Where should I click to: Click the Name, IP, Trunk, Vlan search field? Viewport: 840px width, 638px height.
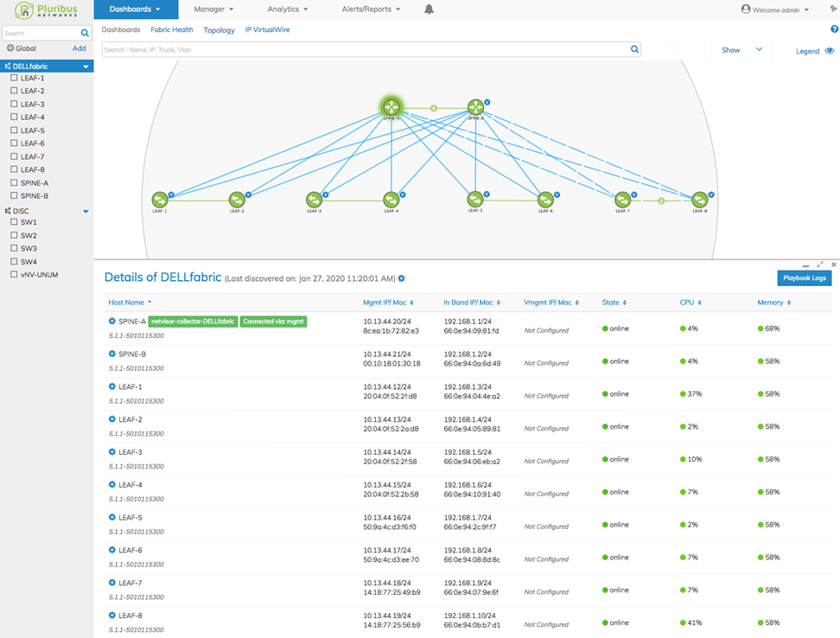point(366,49)
